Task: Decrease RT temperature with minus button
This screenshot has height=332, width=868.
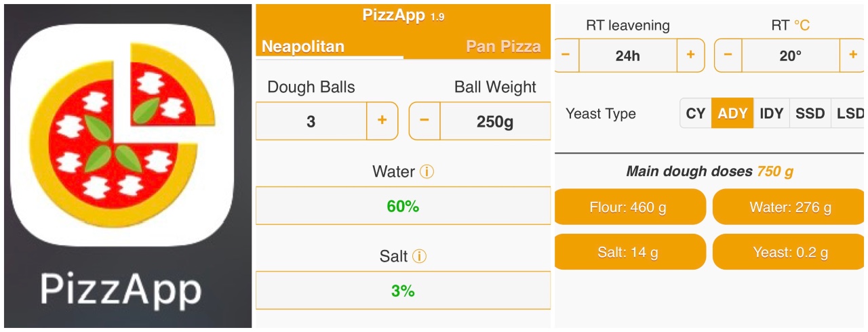Action: coord(728,56)
